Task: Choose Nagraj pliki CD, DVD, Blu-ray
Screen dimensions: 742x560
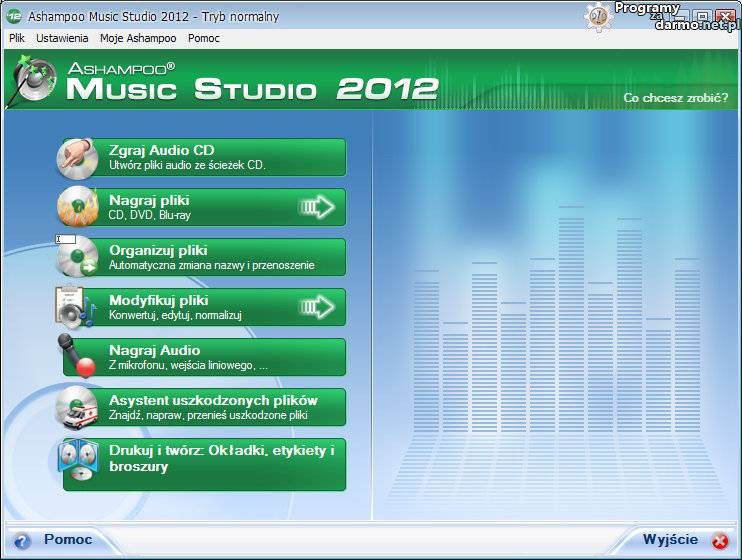Action: [x=204, y=207]
